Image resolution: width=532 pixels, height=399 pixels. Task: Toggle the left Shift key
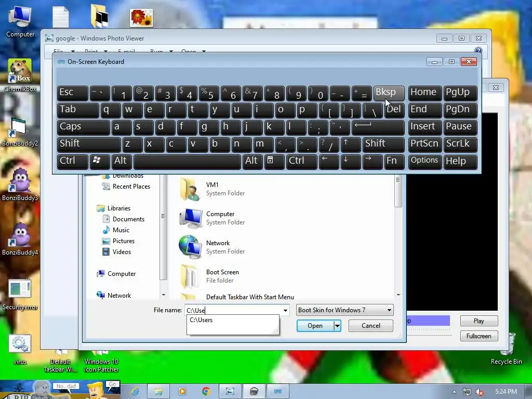(89, 144)
